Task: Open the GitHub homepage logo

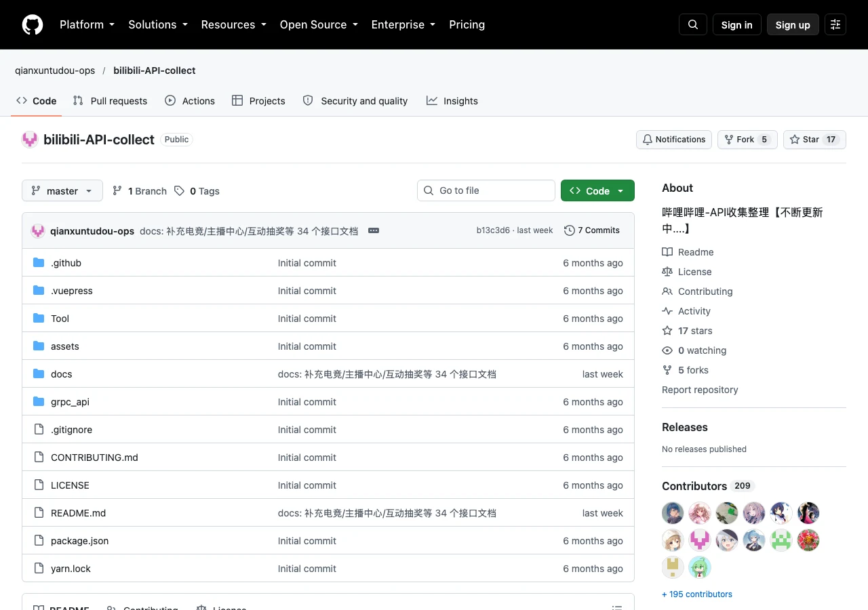Action: click(33, 24)
